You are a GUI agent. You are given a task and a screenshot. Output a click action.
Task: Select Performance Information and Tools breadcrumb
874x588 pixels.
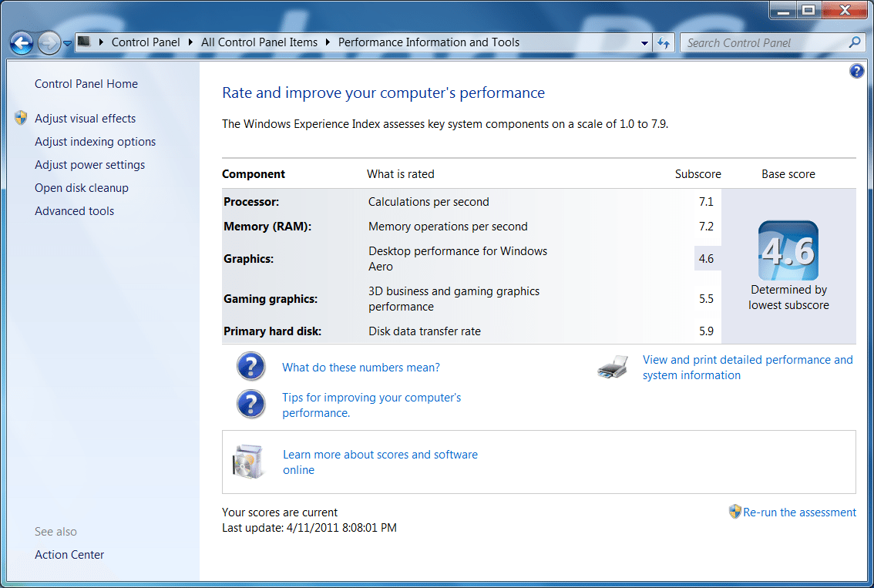point(429,42)
